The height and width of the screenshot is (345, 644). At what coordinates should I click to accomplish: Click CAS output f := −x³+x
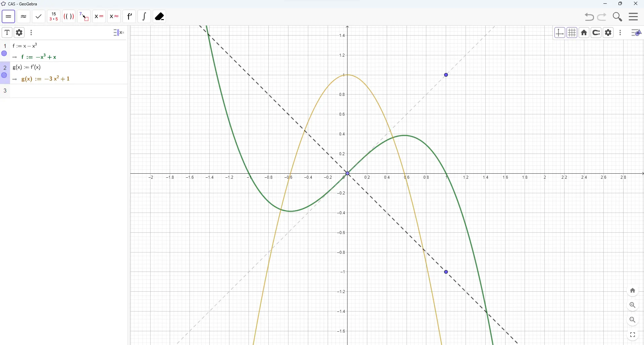click(x=39, y=57)
